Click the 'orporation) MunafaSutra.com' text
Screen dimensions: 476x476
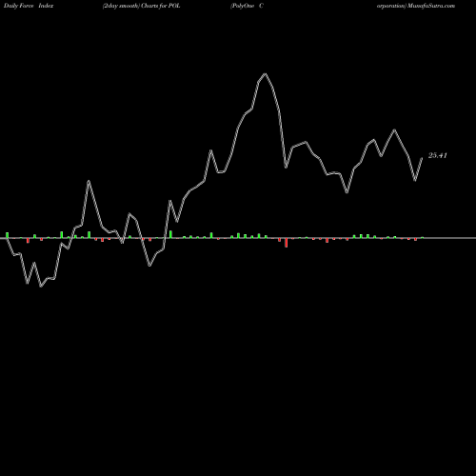(416, 6)
